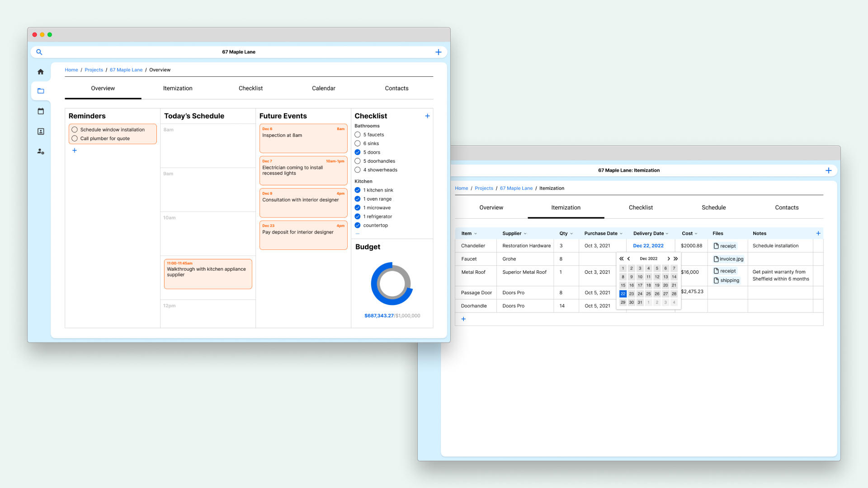Click the Dec 22, 2022 delivery date
This screenshot has height=488, width=868.
pyautogui.click(x=648, y=246)
